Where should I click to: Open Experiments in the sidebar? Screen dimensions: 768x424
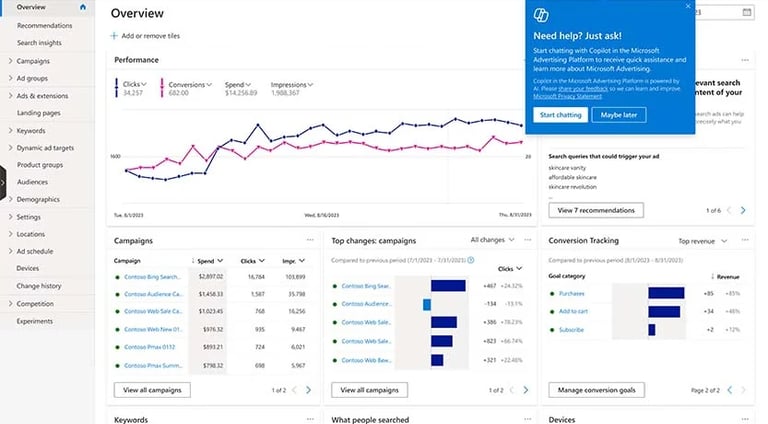point(35,321)
